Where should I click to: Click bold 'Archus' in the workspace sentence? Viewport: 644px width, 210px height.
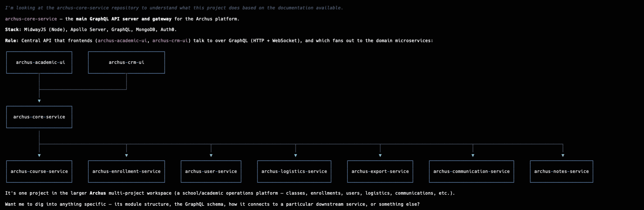tap(98, 193)
